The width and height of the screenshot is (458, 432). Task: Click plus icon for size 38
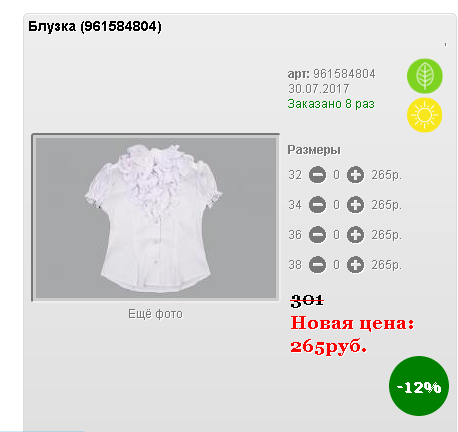(355, 265)
